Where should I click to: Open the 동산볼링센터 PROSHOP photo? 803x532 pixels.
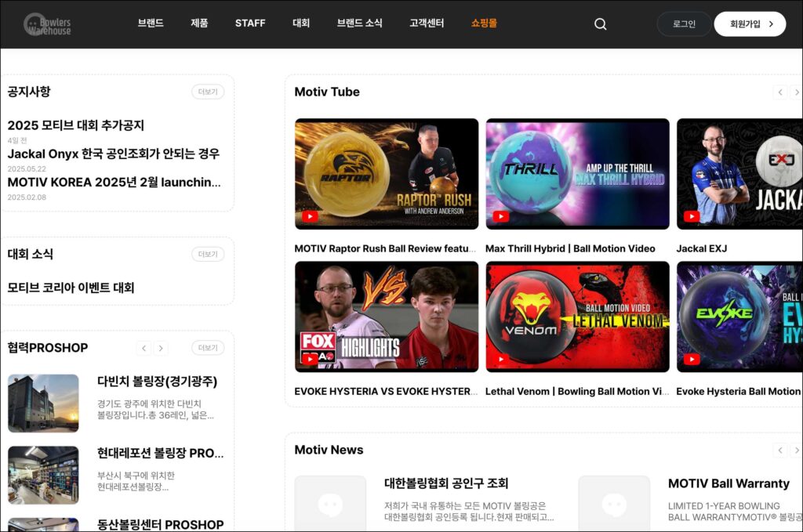44,525
